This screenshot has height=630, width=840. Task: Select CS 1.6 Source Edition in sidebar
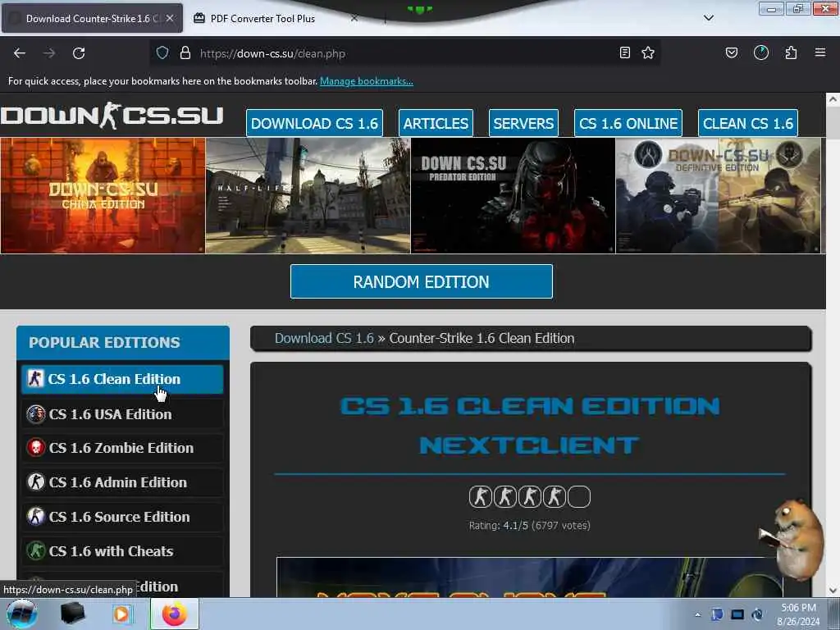tap(122, 517)
